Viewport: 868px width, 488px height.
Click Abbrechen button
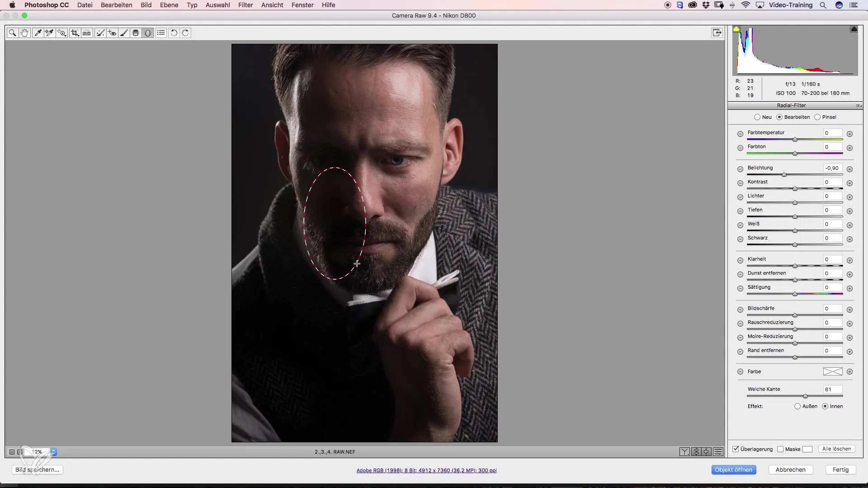[791, 470]
